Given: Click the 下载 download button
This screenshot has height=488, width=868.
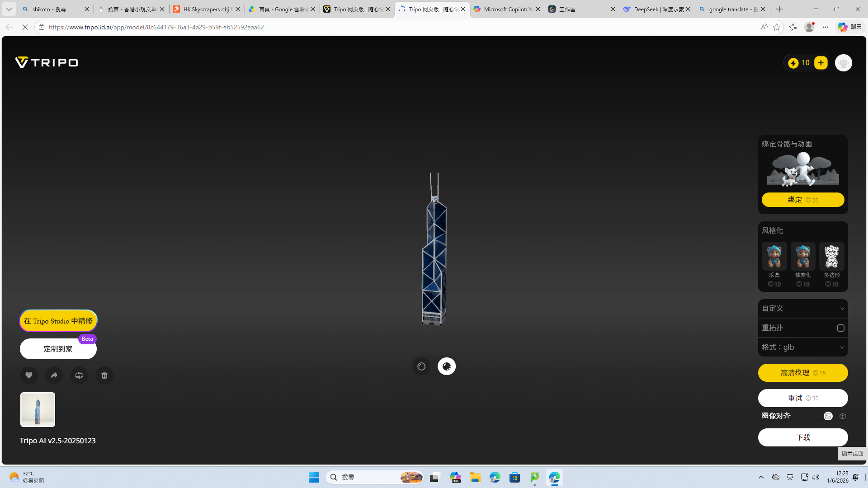Looking at the screenshot, I should 803,437.
